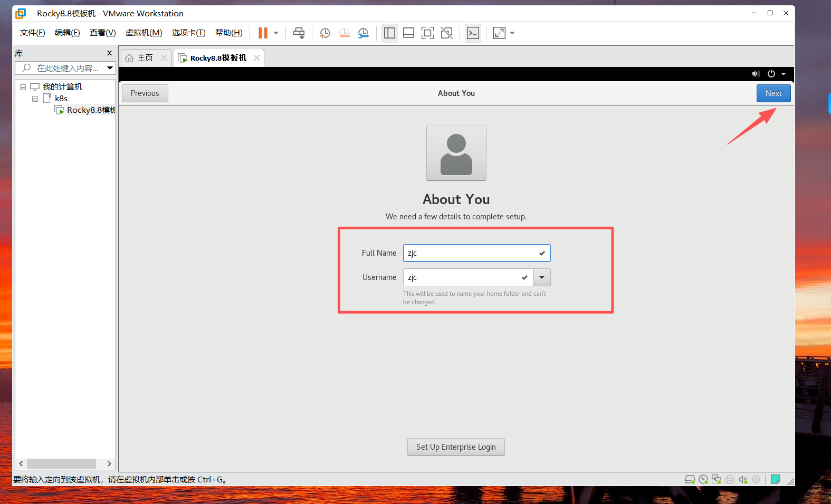This screenshot has width=831, height=504.
Task: Open the 文件(F) menu
Action: coord(33,33)
